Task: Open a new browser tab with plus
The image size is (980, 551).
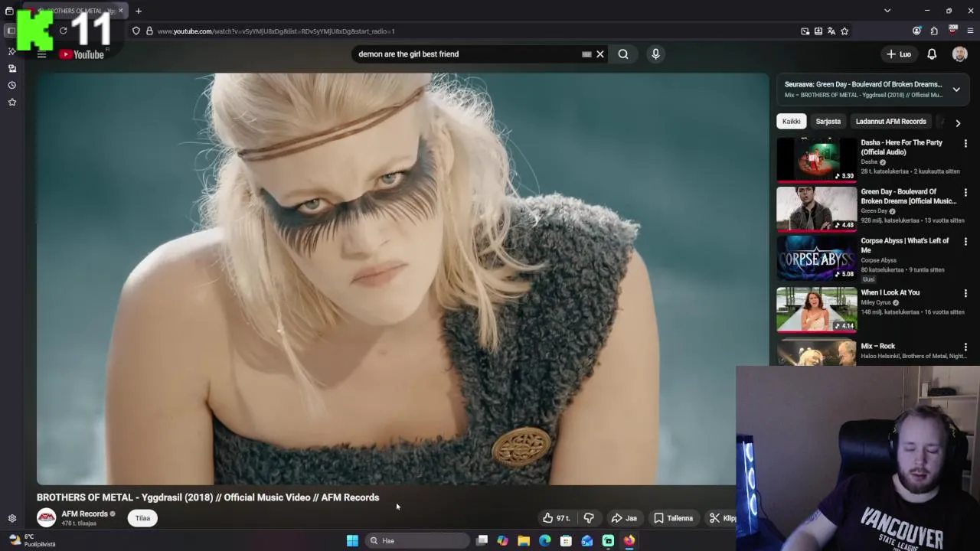Action: coord(139,11)
